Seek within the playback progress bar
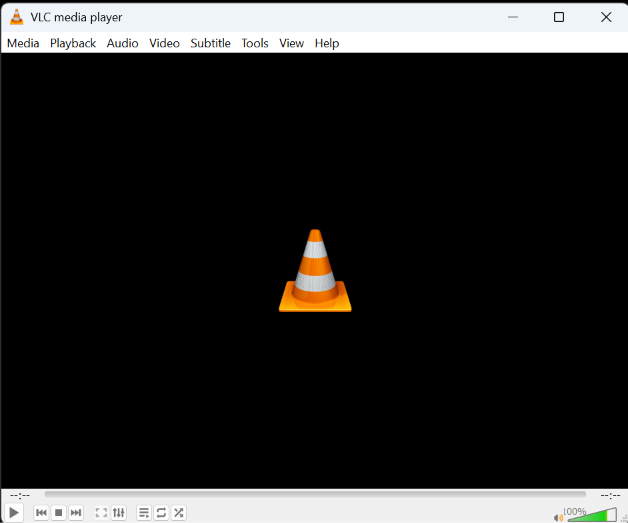Viewport: 628px width, 523px height. pyautogui.click(x=315, y=495)
